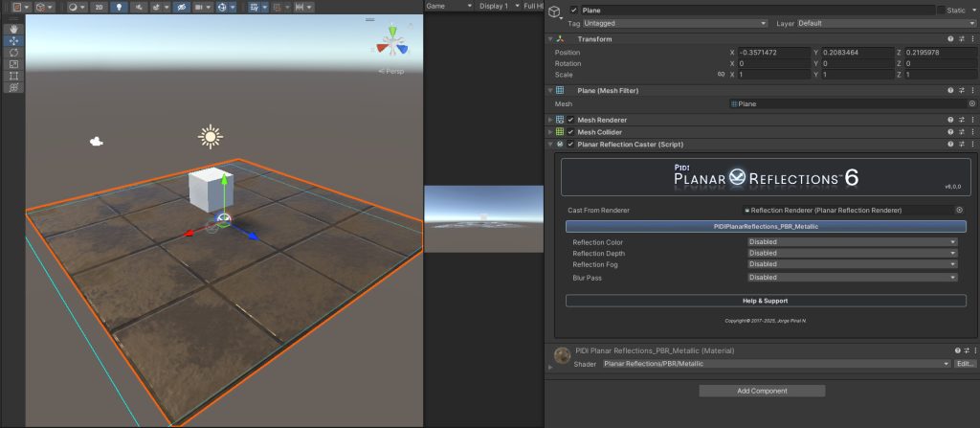Toggle 2D view mode
This screenshot has width=980, height=428.
coord(99,8)
